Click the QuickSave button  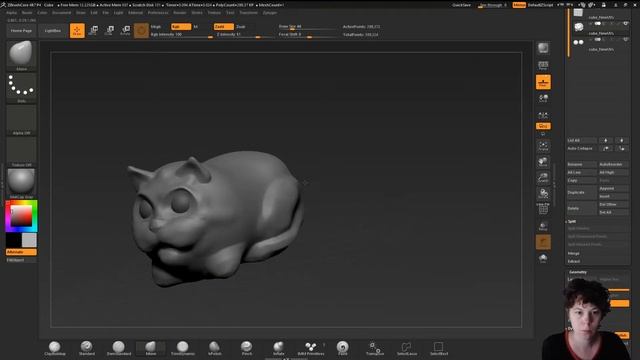[x=462, y=5]
